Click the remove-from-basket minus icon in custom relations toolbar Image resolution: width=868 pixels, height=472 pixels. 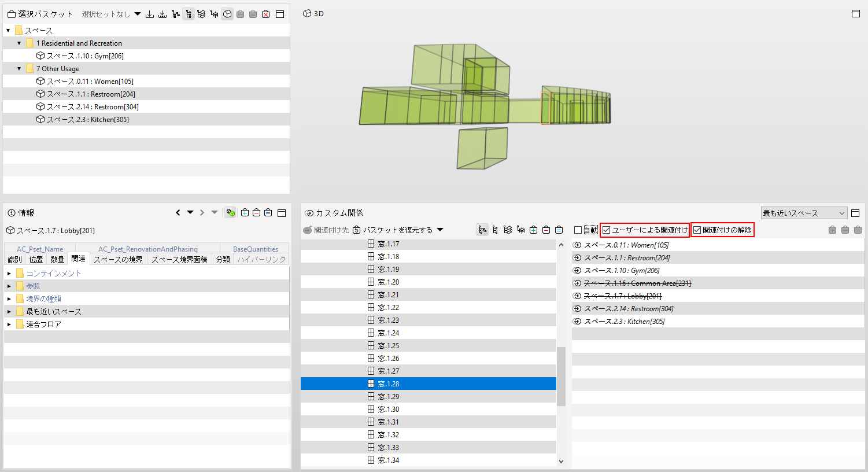(x=546, y=230)
